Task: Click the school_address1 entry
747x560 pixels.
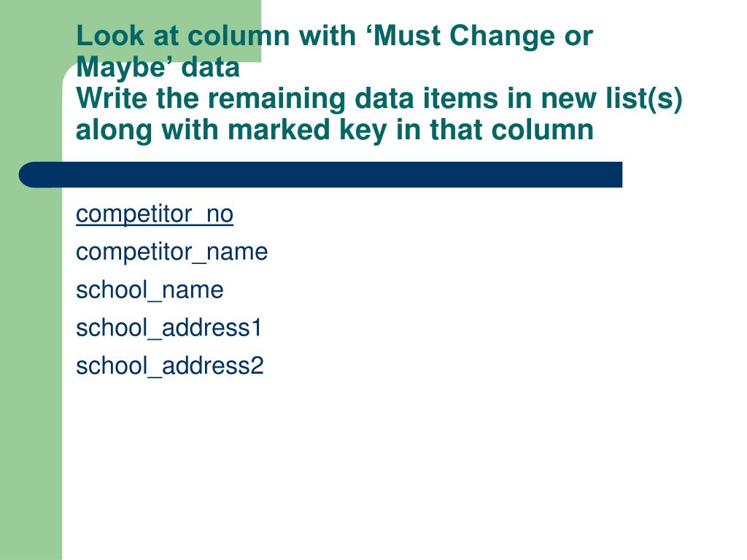Action: pyautogui.click(x=169, y=328)
